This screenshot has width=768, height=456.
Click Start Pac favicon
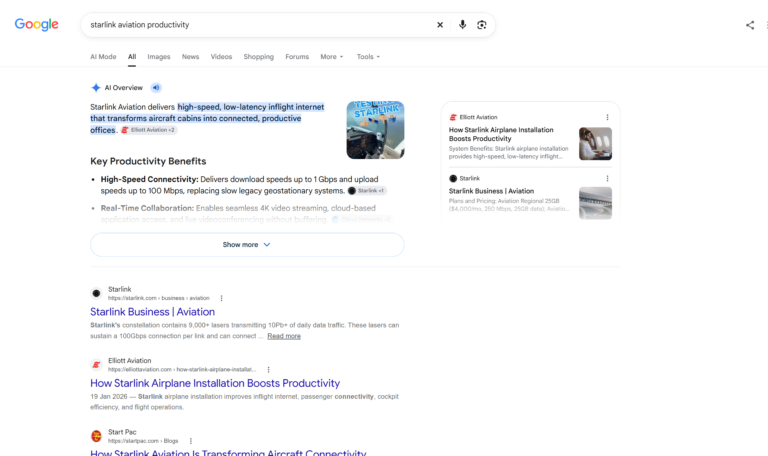(x=96, y=436)
